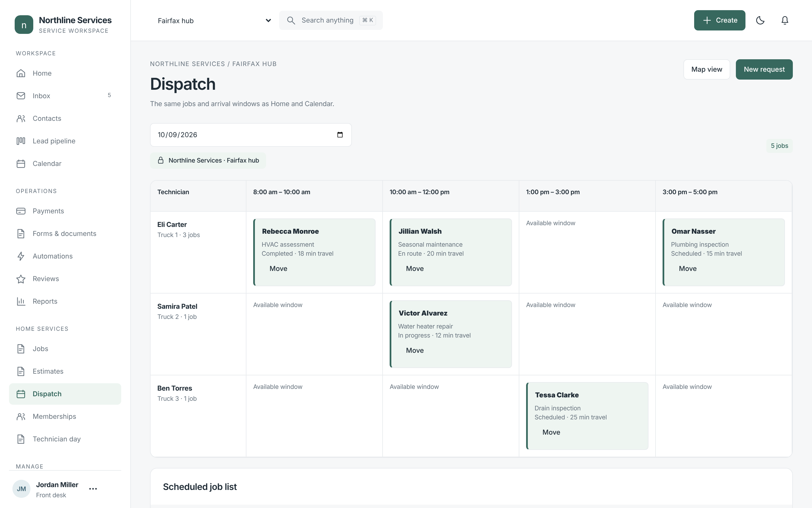Toggle dark mode with the moon icon
812x508 pixels.
(760, 21)
